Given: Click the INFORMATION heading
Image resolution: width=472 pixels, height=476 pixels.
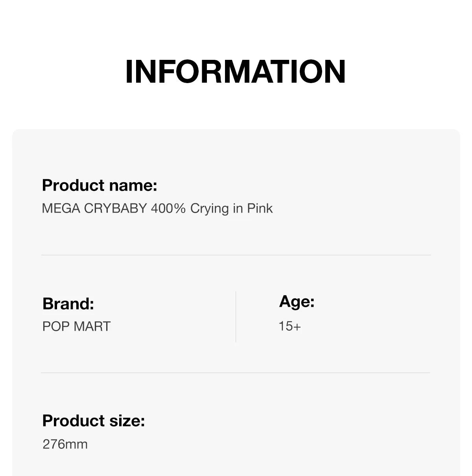Looking at the screenshot, I should (235, 72).
